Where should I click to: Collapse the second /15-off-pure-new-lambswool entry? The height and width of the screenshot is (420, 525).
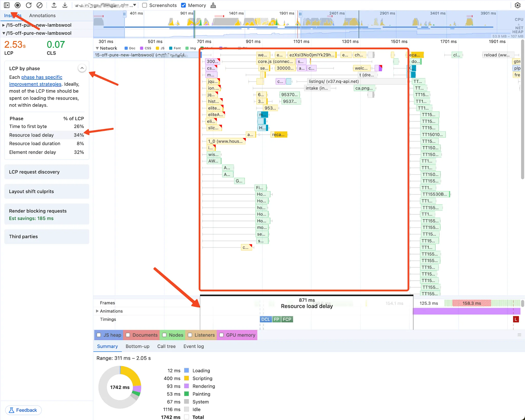(x=4, y=33)
